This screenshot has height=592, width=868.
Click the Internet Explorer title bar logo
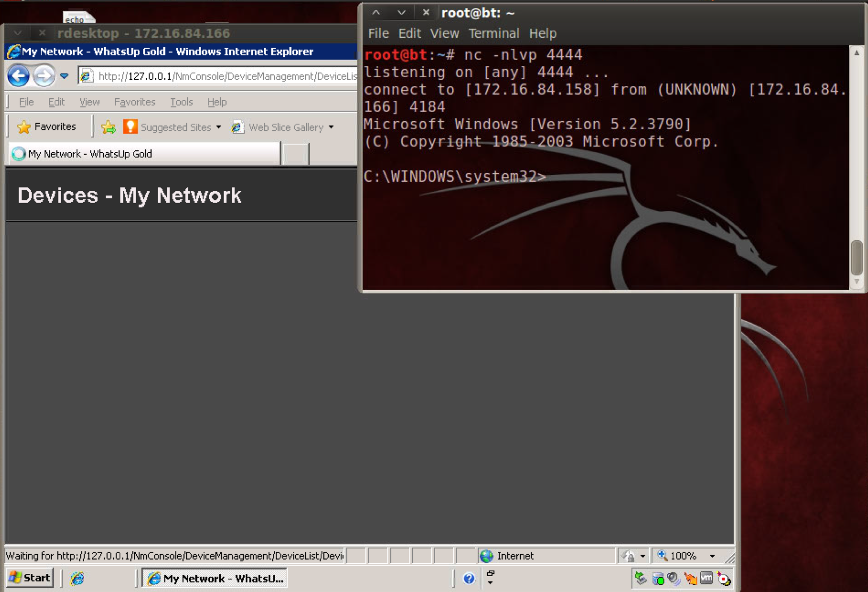click(13, 52)
